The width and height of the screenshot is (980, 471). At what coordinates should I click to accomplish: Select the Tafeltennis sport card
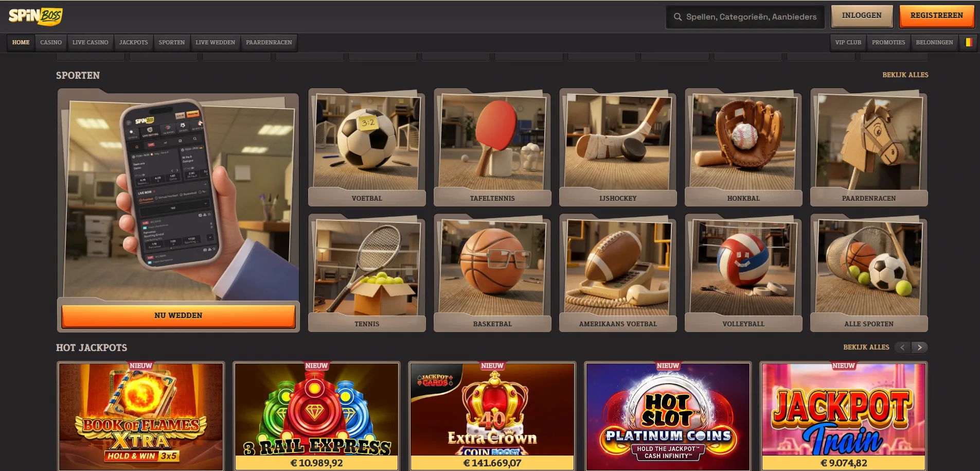(492, 147)
